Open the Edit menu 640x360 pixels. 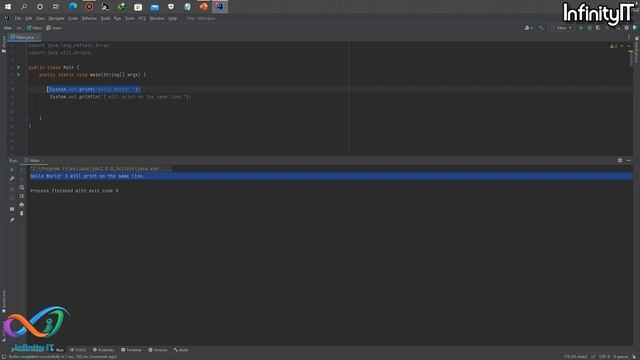tap(29, 18)
